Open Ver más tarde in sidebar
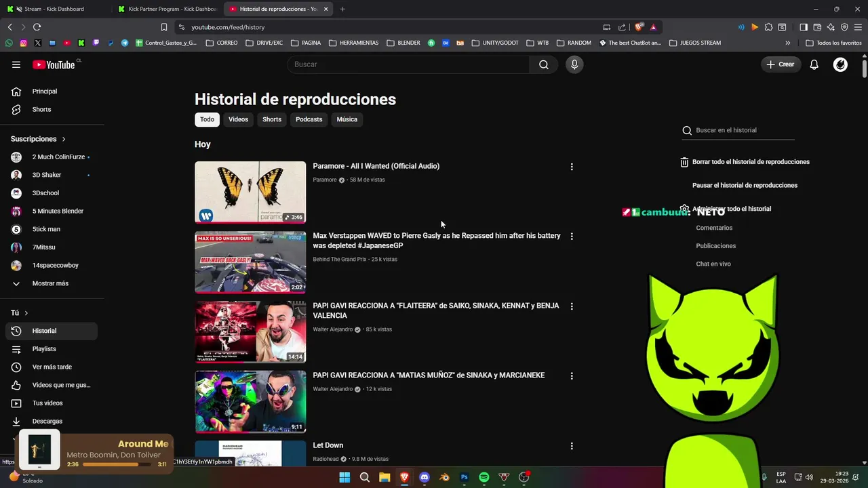868x488 pixels. click(52, 367)
